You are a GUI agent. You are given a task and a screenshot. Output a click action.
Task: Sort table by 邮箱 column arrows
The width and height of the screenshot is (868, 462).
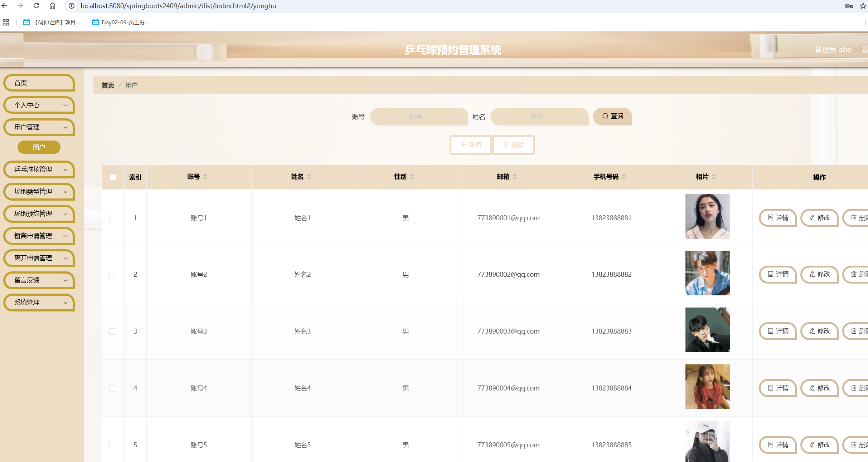(x=515, y=177)
